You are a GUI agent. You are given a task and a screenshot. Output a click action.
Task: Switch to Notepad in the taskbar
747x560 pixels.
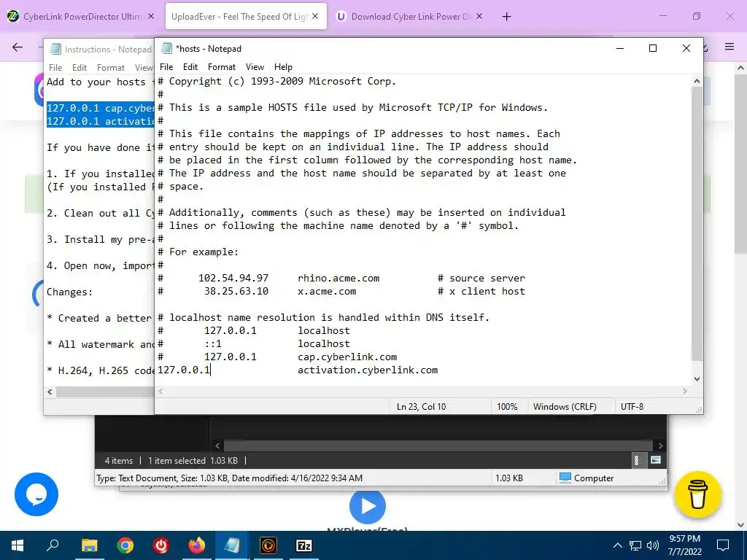point(233,545)
